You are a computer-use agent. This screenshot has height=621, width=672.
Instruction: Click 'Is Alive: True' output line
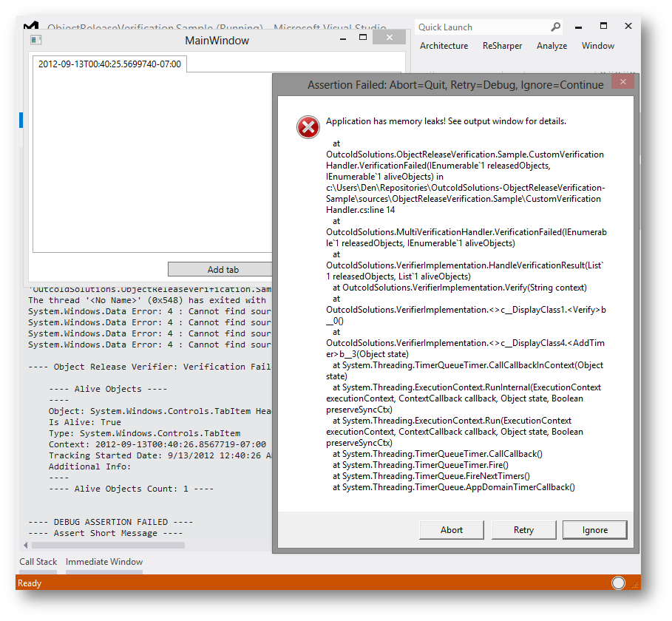85,423
